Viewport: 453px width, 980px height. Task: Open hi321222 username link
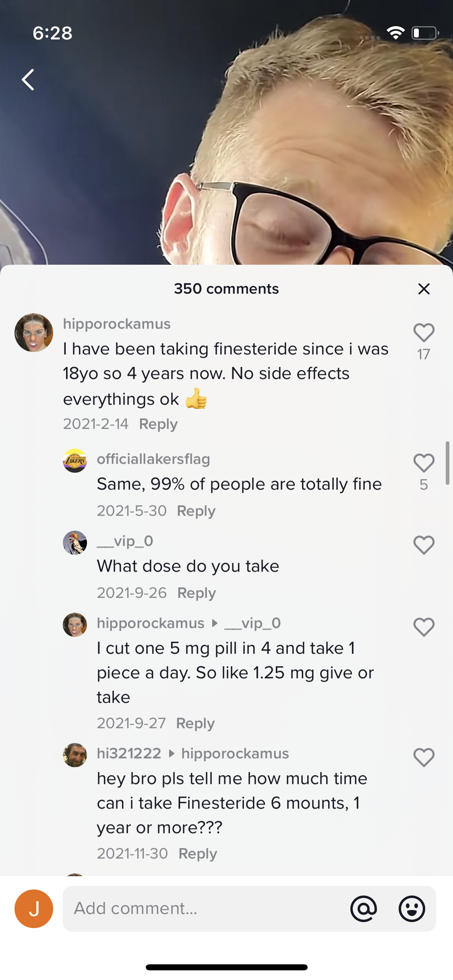[x=129, y=754]
